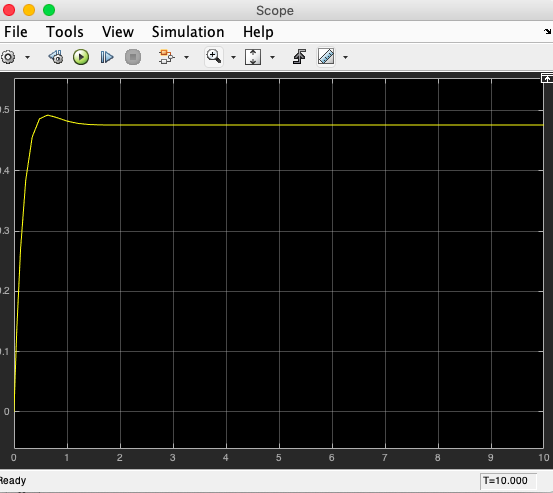The height and width of the screenshot is (493, 553).
Task: Expand the axes scaling dropdown arrow
Action: coord(272,57)
